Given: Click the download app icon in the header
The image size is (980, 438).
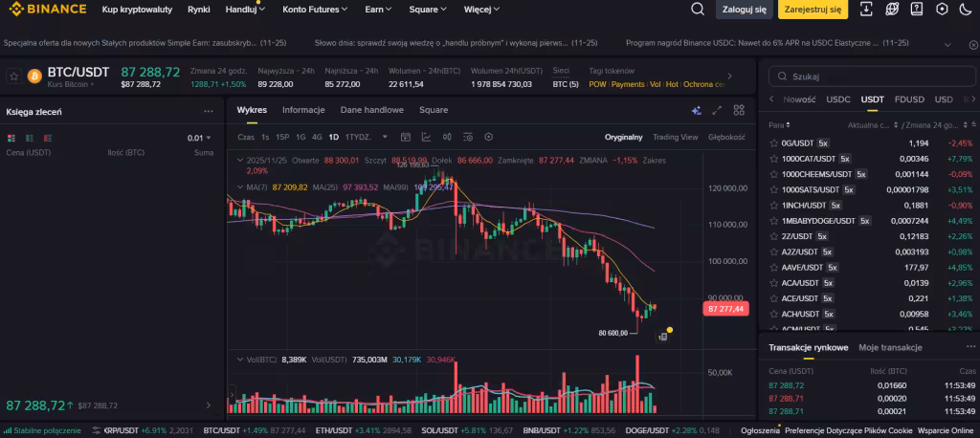Looking at the screenshot, I should point(866,10).
